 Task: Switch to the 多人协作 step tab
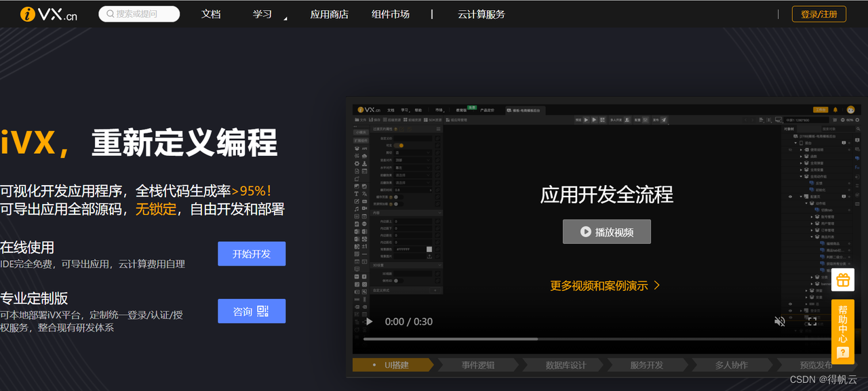(x=731, y=365)
